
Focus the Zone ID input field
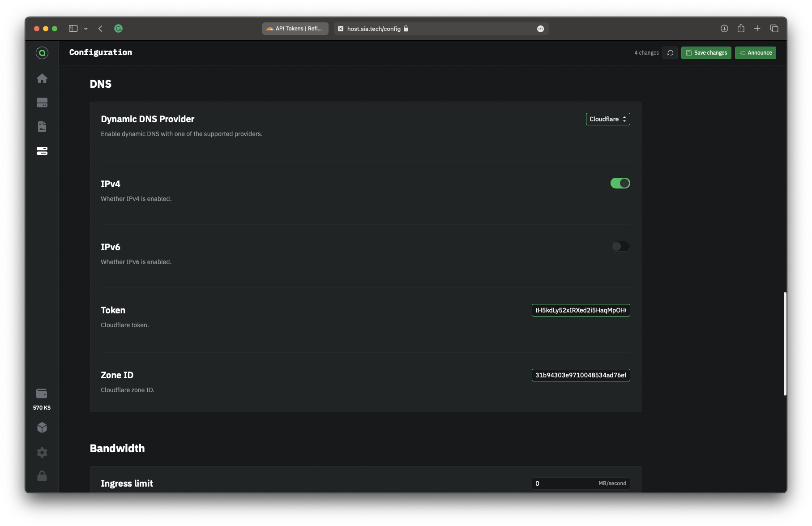(581, 375)
